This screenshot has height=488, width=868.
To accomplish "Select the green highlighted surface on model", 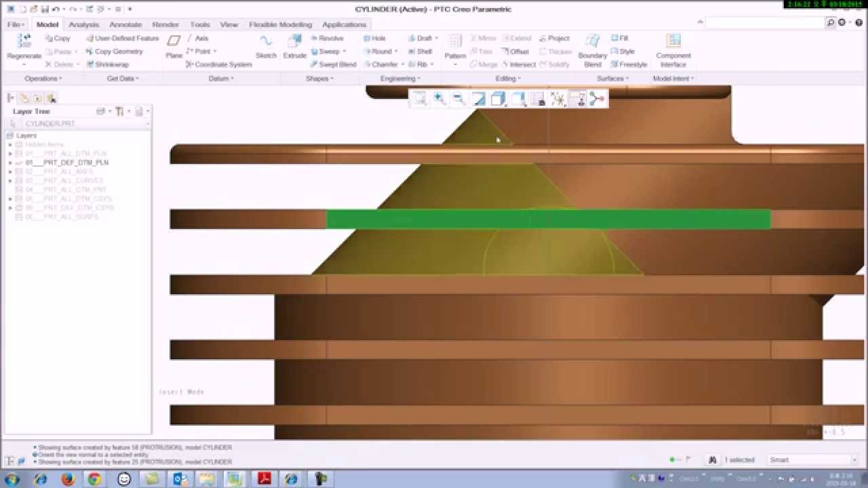I will [x=548, y=219].
